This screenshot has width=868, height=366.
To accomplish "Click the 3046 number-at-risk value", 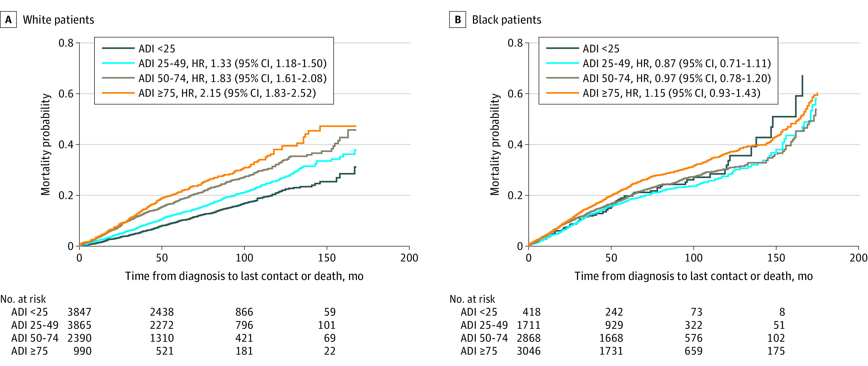I will [x=529, y=351].
